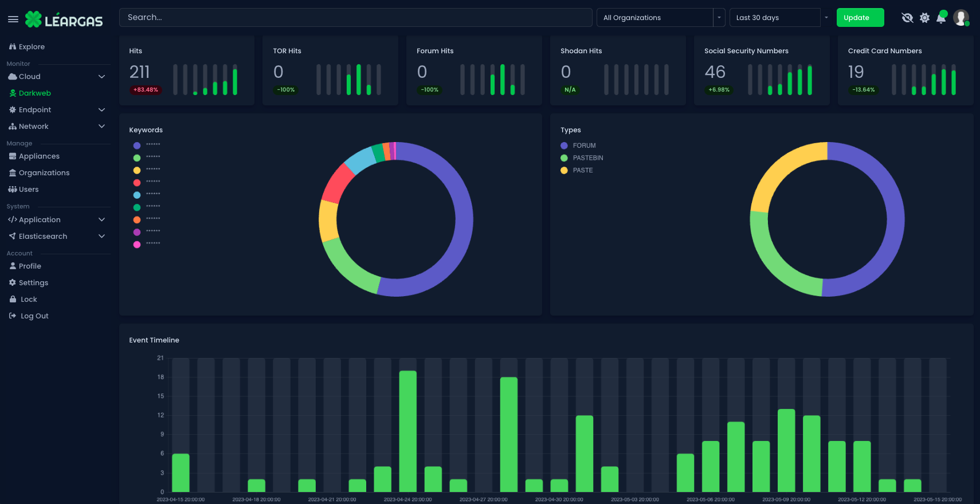Toggle the FORUM legend item

tap(578, 146)
